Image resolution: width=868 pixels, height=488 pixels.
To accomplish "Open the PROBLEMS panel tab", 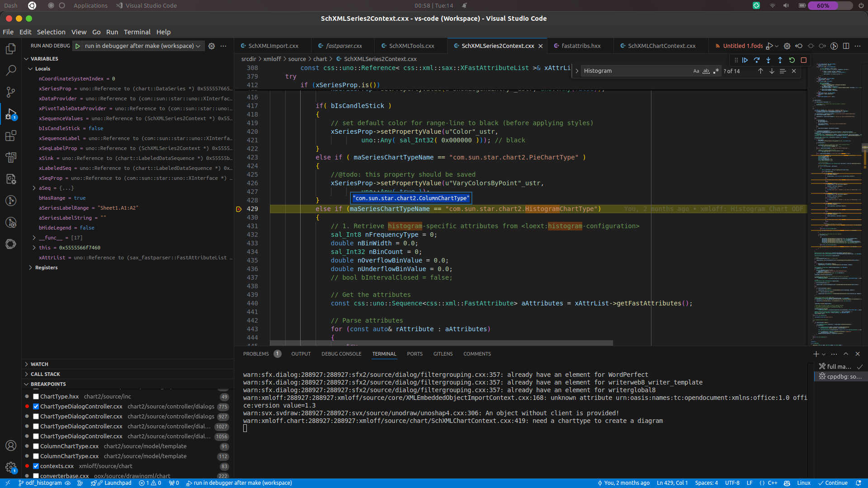I will pos(256,354).
